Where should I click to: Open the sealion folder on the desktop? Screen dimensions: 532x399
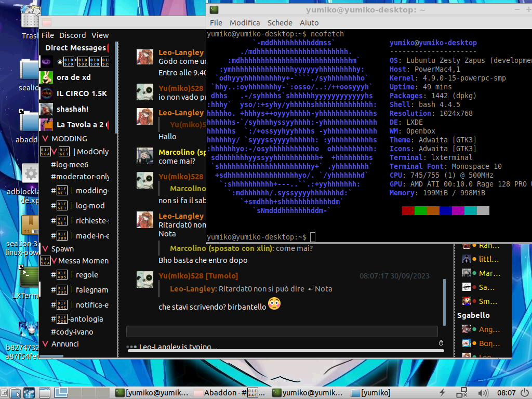[29, 70]
